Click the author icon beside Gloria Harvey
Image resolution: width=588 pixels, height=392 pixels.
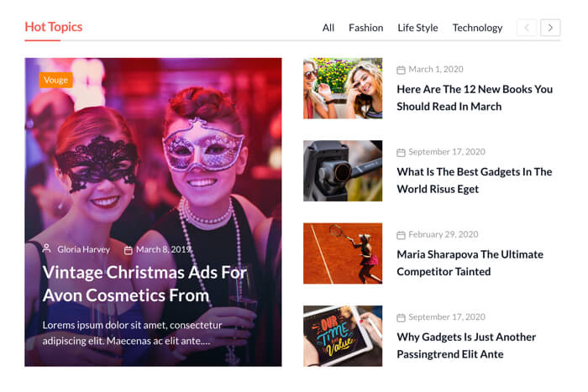(x=47, y=249)
